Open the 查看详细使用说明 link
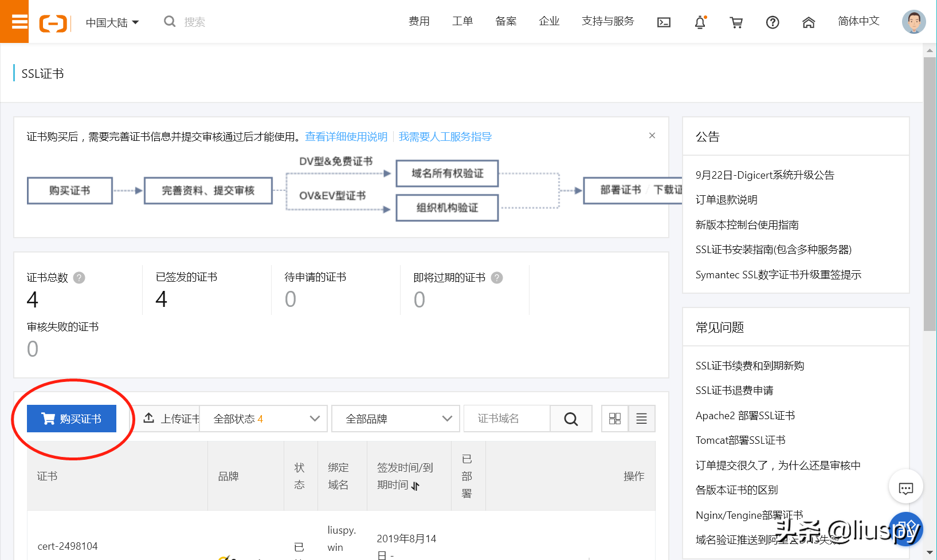Viewport: 937px width, 560px height. point(346,136)
